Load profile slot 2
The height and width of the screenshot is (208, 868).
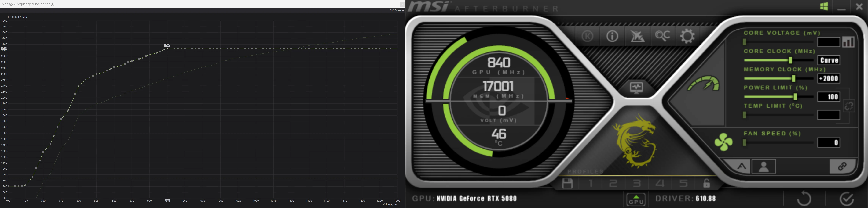click(x=614, y=183)
